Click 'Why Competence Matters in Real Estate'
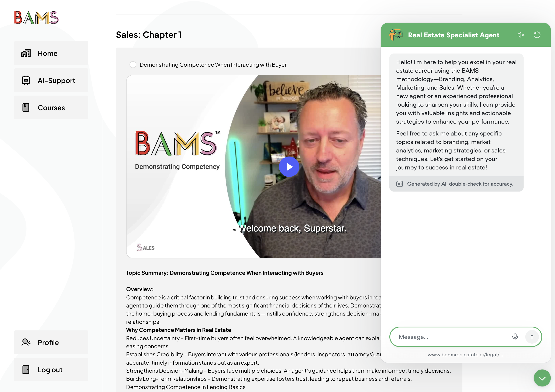This screenshot has width=555, height=392. [x=179, y=330]
